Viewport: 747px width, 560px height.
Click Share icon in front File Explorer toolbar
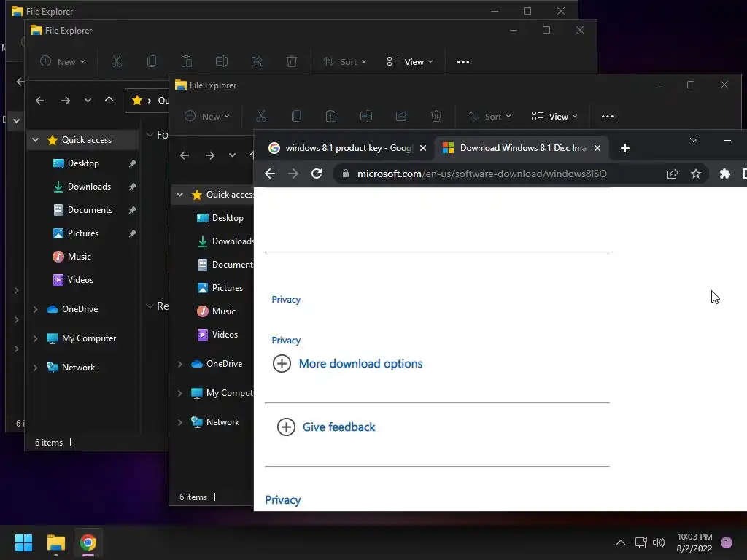pyautogui.click(x=401, y=116)
